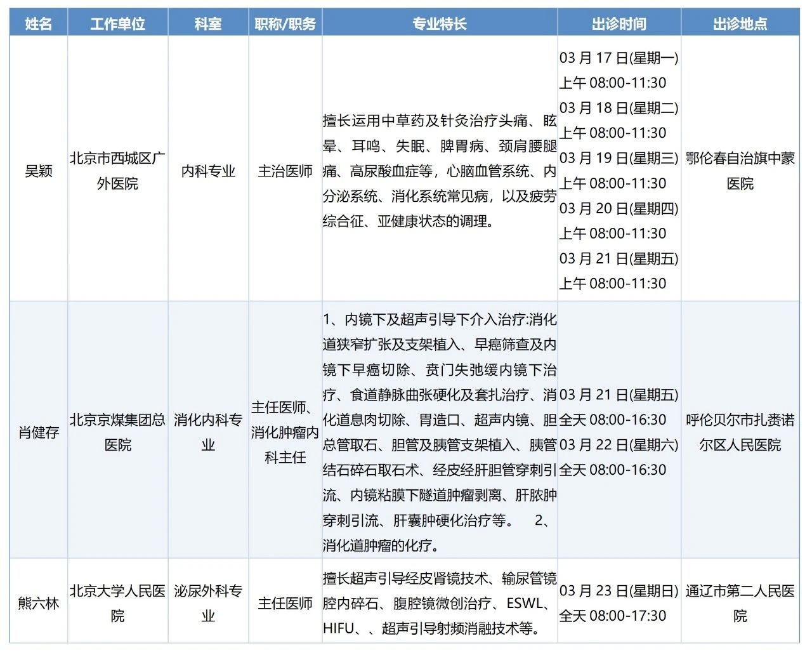Click the date 03月17日(星期一)
Screen dimensions: 812x655
click(x=619, y=58)
